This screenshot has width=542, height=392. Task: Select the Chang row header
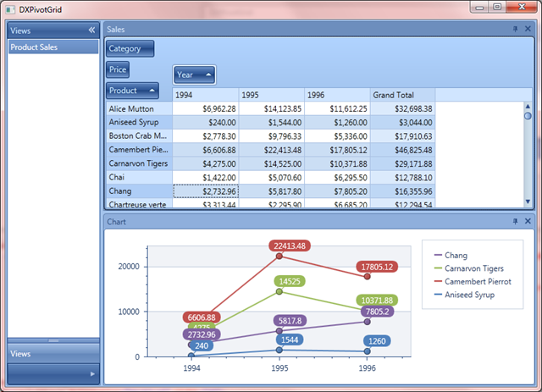click(139, 191)
